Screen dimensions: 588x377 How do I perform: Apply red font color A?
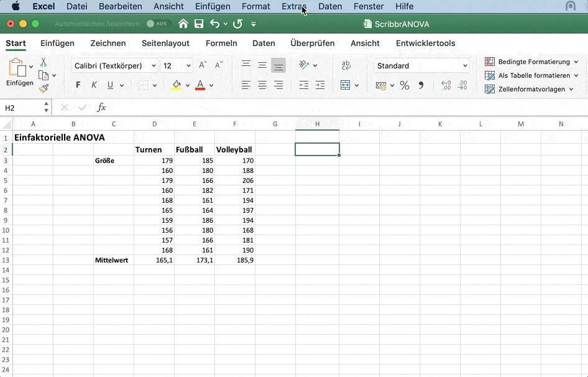coord(200,85)
